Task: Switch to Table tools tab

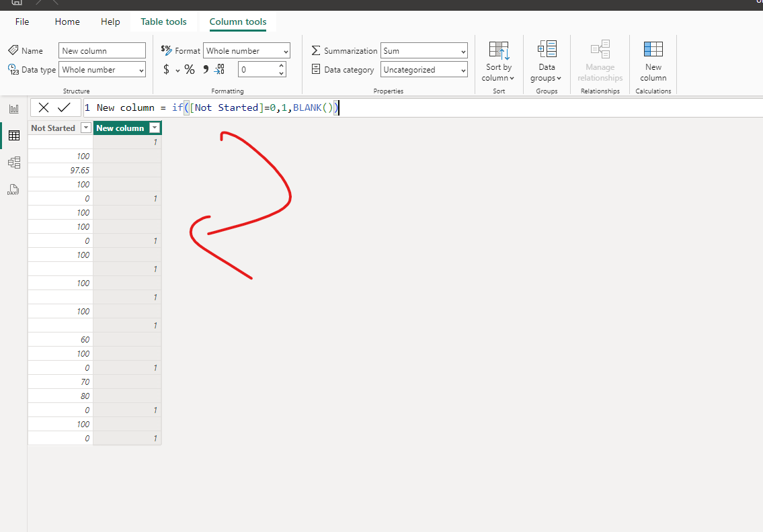Action: pyautogui.click(x=163, y=21)
